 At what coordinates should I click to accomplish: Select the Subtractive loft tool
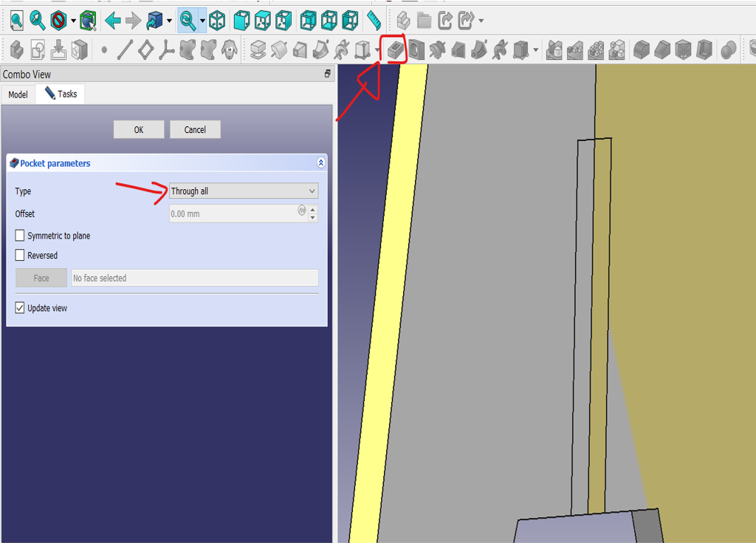(x=458, y=49)
